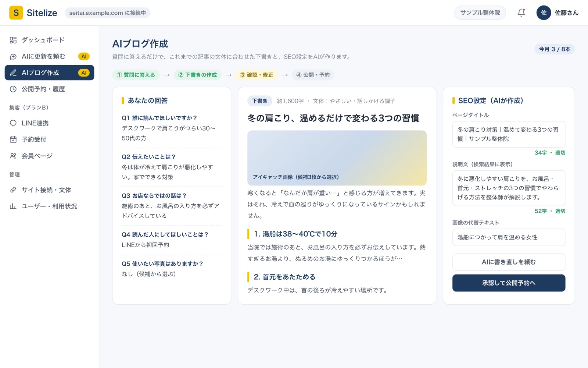This screenshot has width=588, height=368.
Task: Open サイト接続・文体 settings
Action: coord(49,190)
